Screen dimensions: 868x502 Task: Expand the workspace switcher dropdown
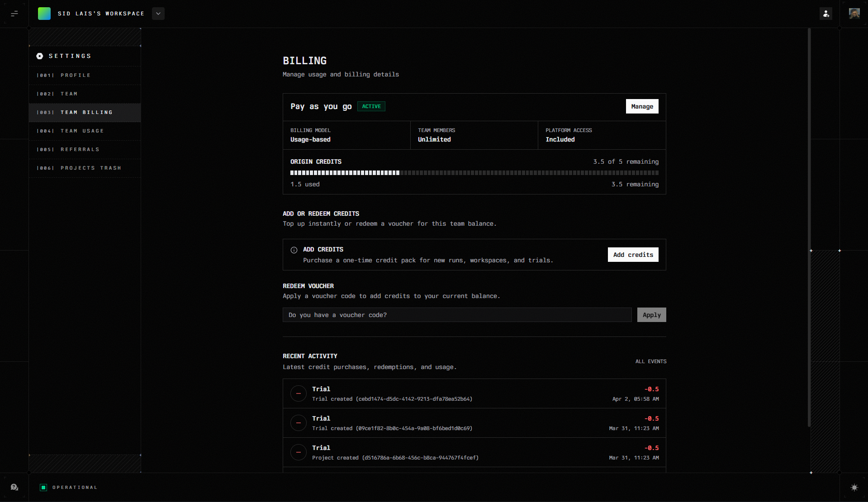(x=158, y=14)
